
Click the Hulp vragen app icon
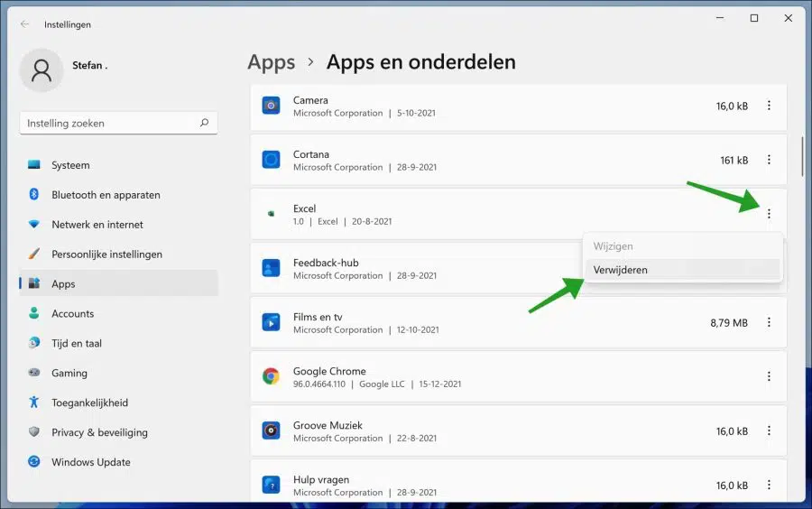[271, 486]
